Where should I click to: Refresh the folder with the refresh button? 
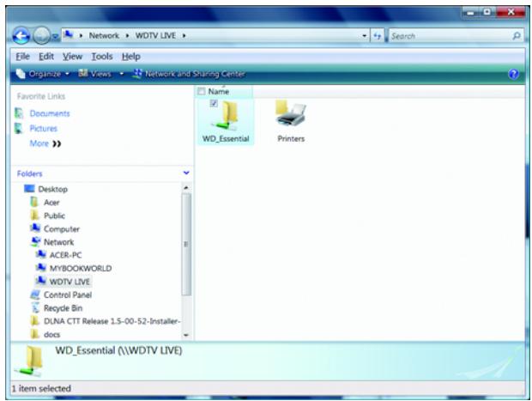click(378, 36)
